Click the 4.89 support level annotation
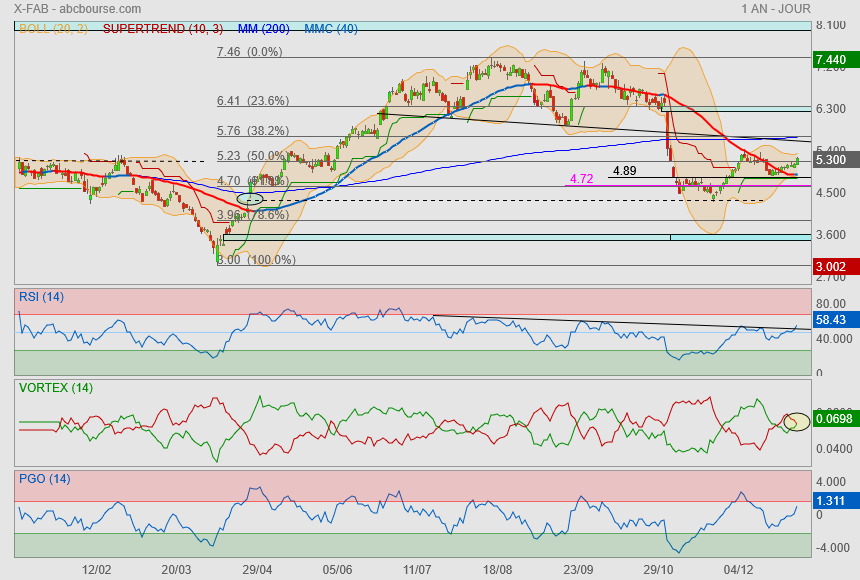 pyautogui.click(x=624, y=171)
